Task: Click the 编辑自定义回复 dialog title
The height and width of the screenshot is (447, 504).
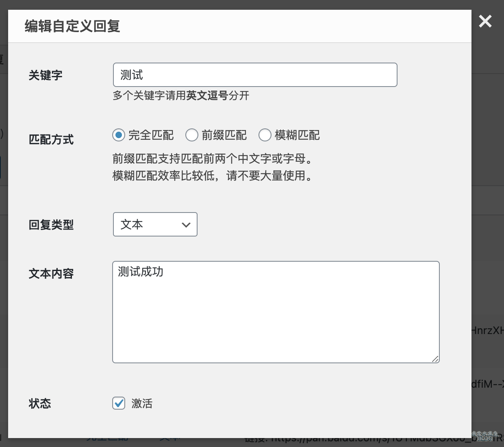Action: coord(72,26)
